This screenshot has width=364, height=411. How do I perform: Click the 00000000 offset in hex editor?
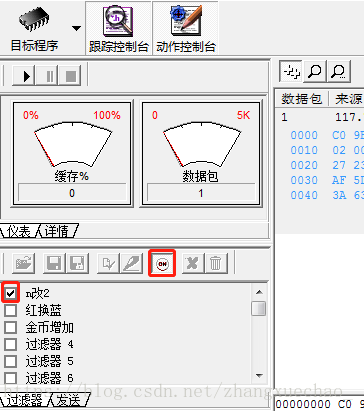(x=303, y=404)
